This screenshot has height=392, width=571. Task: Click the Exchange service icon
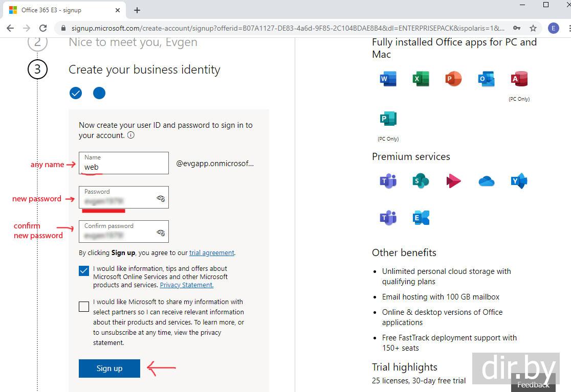pyautogui.click(x=421, y=218)
